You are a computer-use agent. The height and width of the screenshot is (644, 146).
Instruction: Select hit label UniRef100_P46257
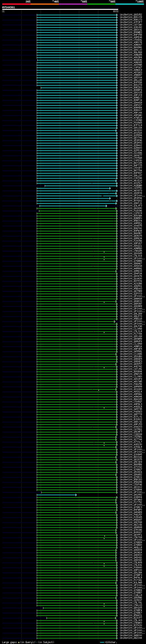tap(131, 515)
